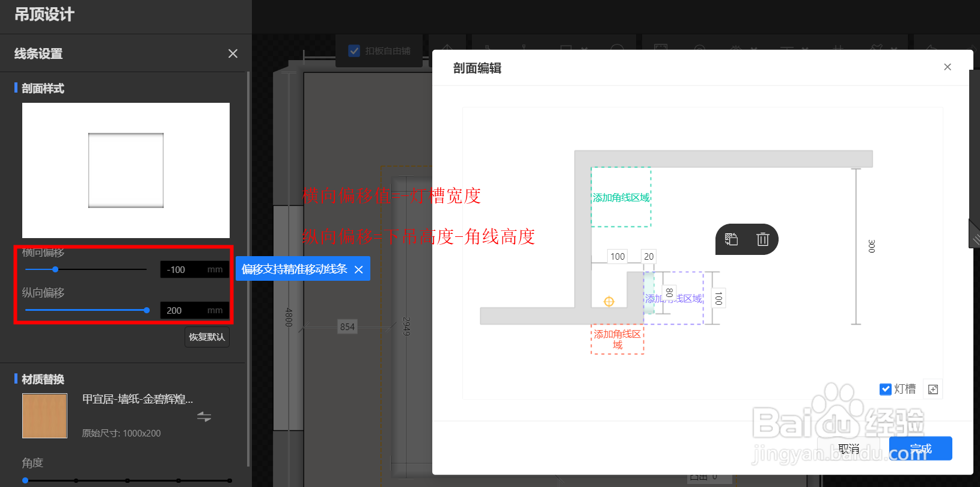This screenshot has height=487, width=980.
Task: Click the 80 height dimension field
Action: pos(670,293)
